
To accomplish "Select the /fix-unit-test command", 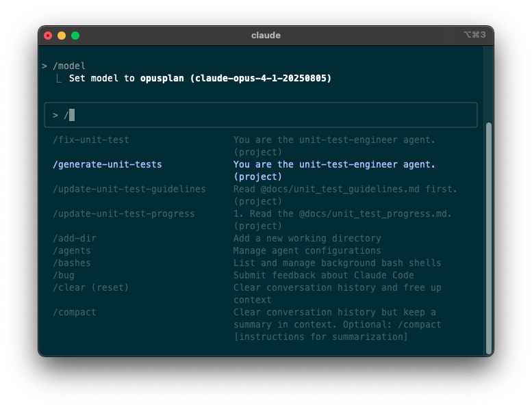I will (x=91, y=140).
